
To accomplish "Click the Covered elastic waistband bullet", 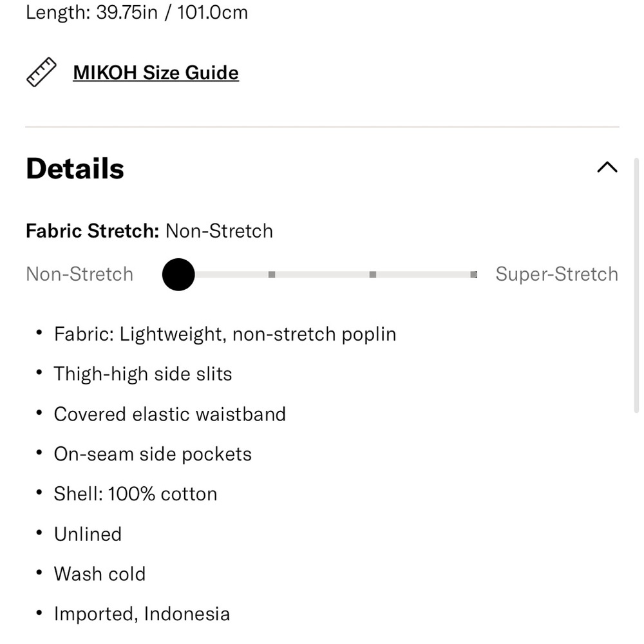I will 169,414.
